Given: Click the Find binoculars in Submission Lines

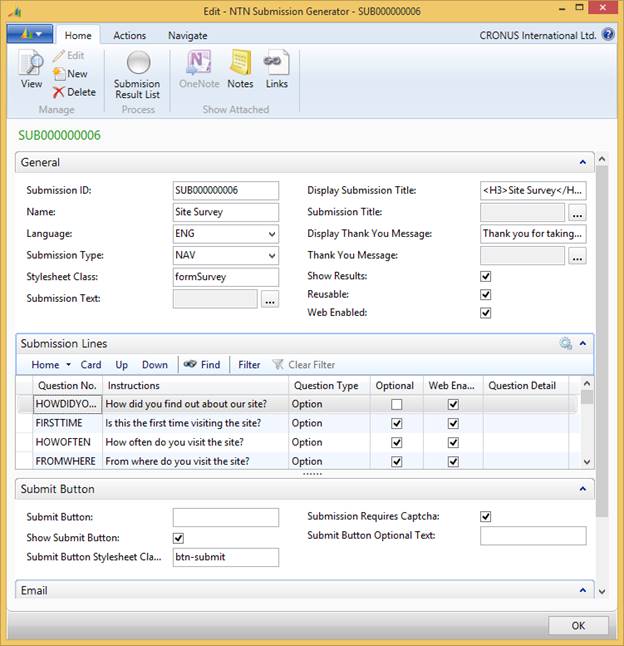Looking at the screenshot, I should [190, 364].
